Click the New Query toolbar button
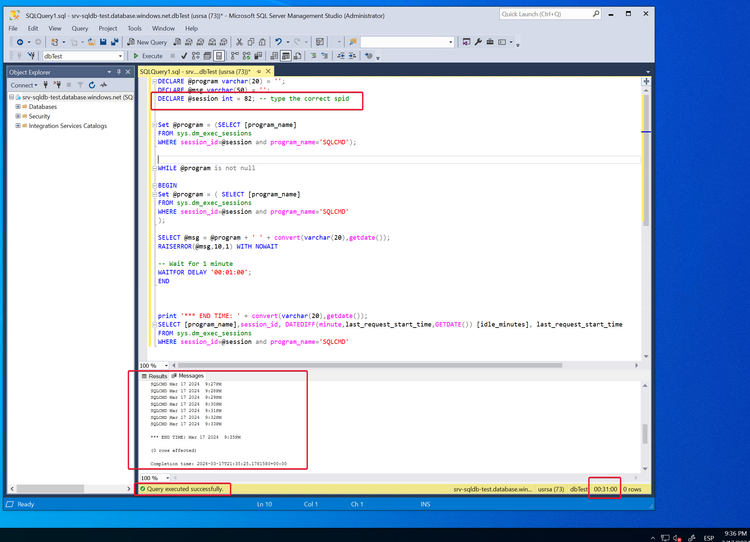Image resolution: width=750 pixels, height=542 pixels. click(148, 42)
